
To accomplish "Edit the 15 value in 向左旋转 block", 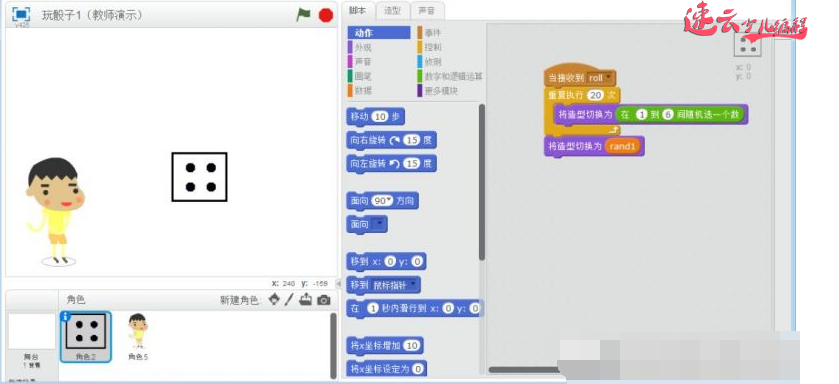I will tap(411, 164).
